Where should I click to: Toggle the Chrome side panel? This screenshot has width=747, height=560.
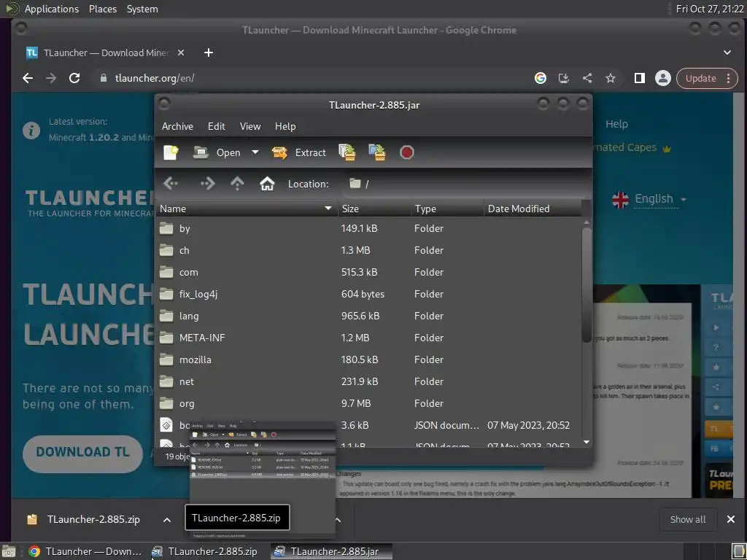pos(639,78)
